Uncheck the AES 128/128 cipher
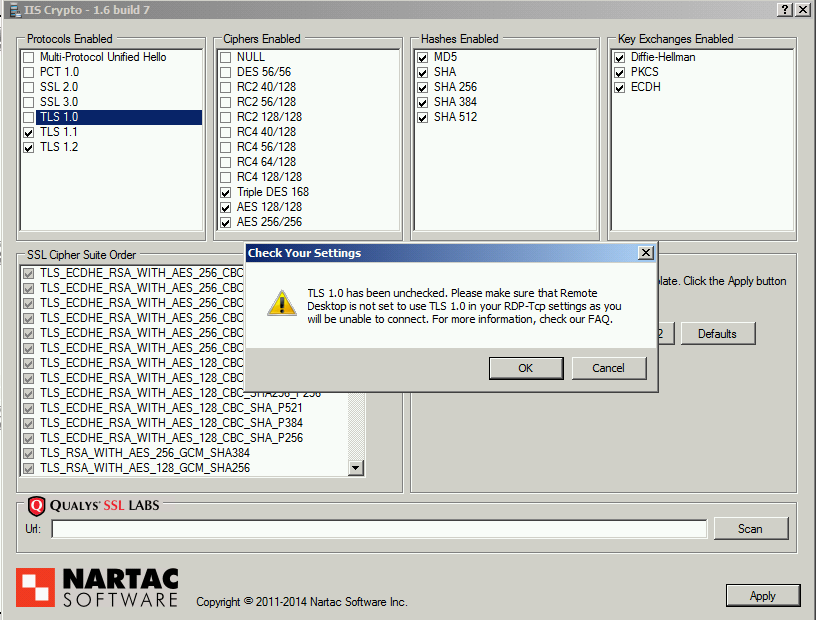Screen dimensions: 816x620 click(225, 208)
